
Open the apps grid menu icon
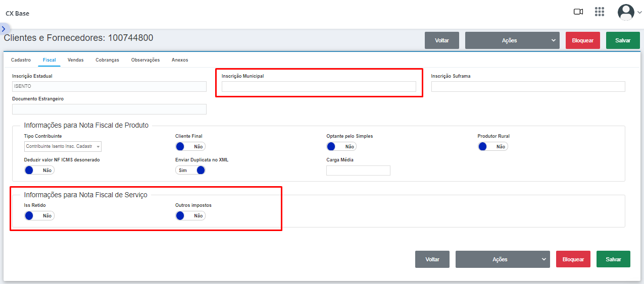pos(600,12)
